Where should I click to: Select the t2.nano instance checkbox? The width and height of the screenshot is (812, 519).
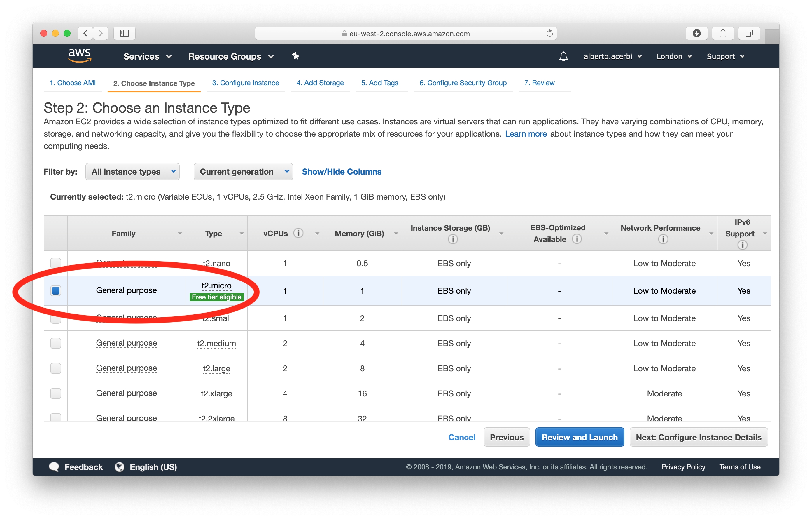(56, 263)
